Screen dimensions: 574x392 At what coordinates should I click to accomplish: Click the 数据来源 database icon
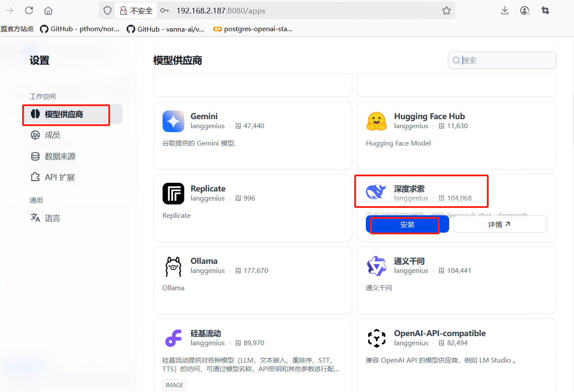pos(36,156)
